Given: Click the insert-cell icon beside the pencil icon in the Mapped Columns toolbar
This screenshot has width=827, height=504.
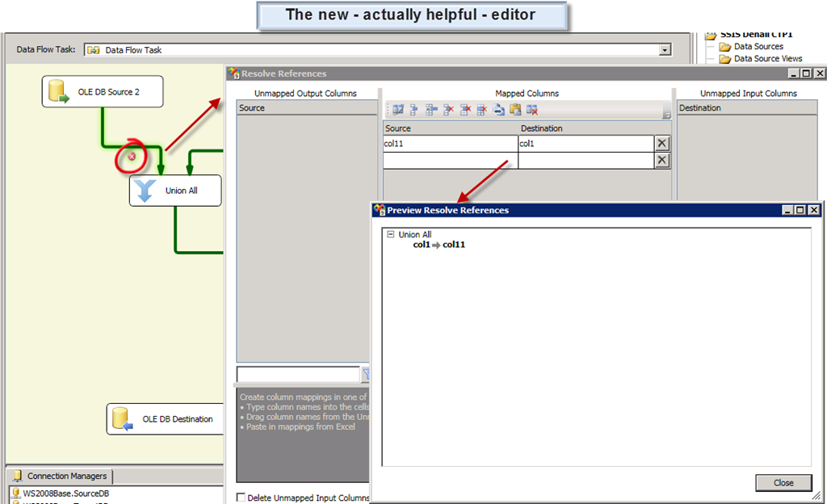Looking at the screenshot, I should coord(414,110).
